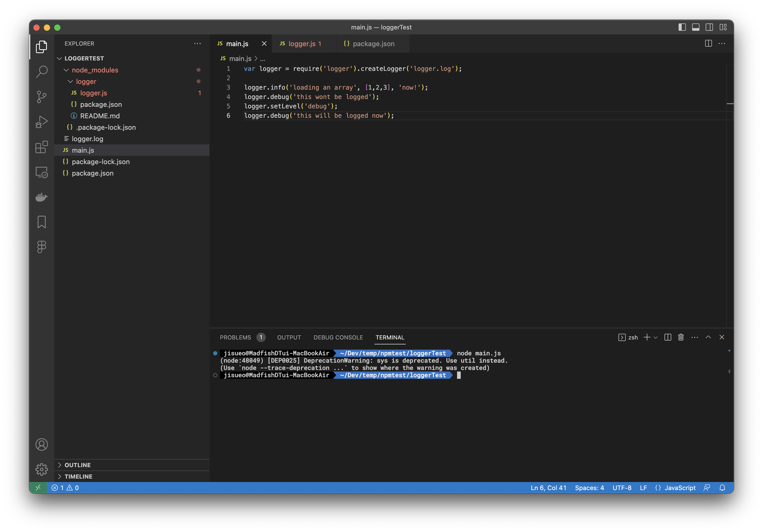This screenshot has height=532, width=763.
Task: Open logger.log file in the explorer
Action: click(x=87, y=139)
